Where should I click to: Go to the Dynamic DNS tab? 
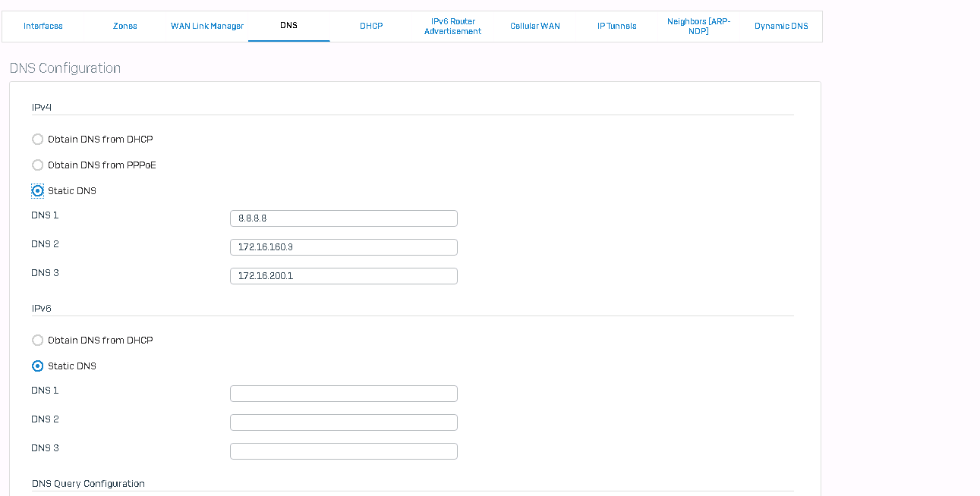point(781,26)
